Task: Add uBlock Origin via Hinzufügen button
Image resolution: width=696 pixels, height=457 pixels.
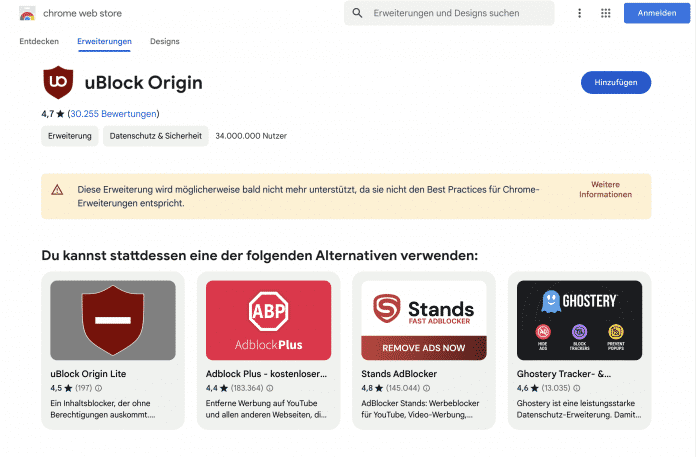Action: pyautogui.click(x=615, y=83)
